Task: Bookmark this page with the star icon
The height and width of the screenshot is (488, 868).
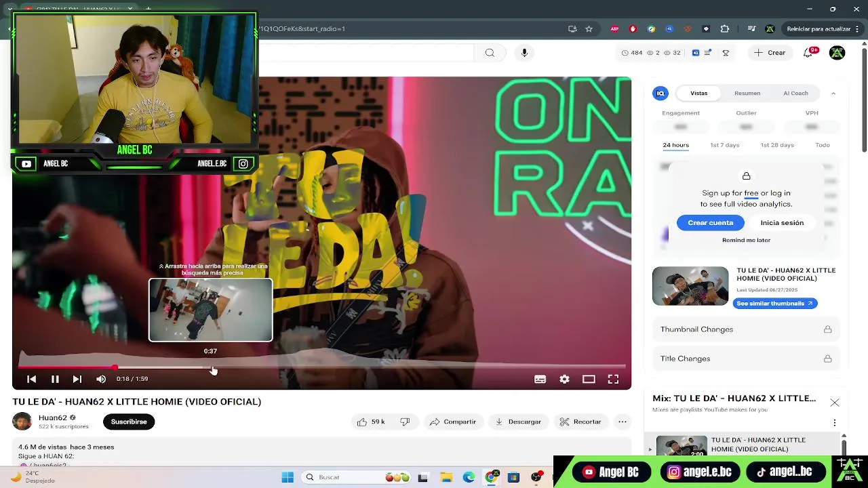Action: point(589,29)
